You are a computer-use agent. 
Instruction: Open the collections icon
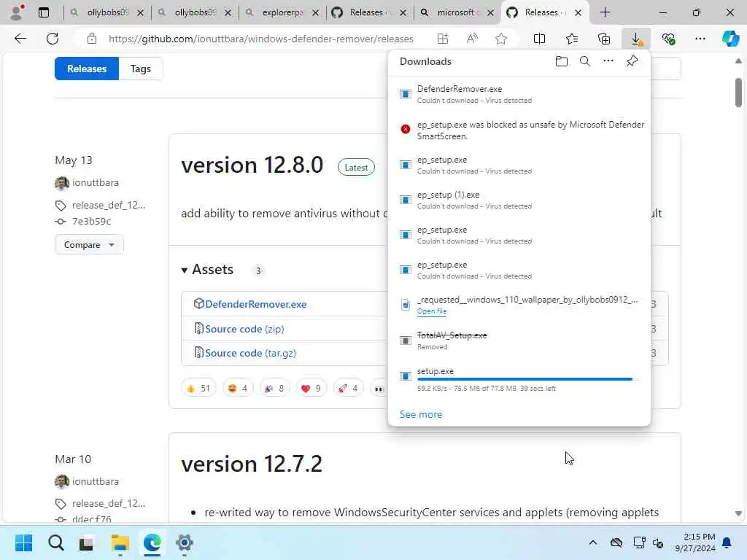(603, 39)
